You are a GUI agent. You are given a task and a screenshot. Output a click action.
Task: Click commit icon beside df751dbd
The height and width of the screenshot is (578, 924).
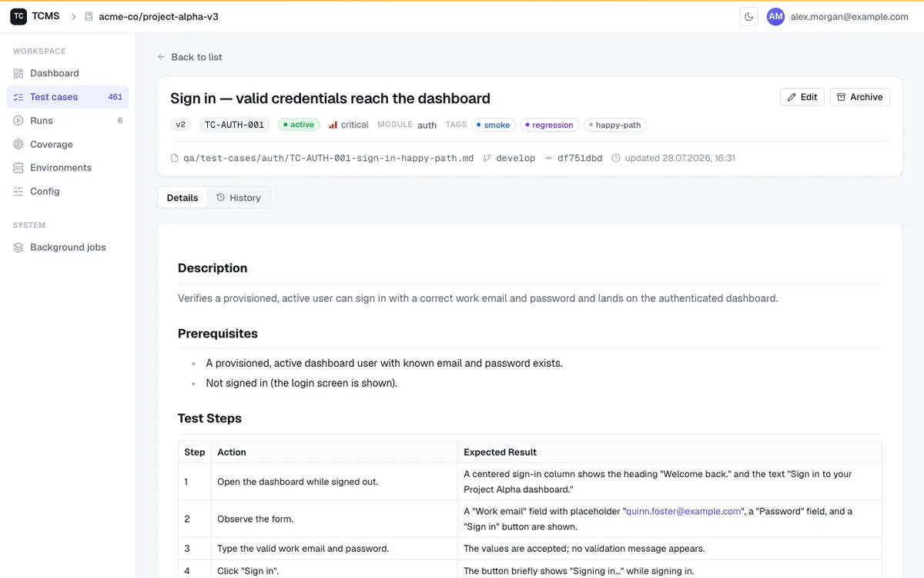pyautogui.click(x=548, y=158)
